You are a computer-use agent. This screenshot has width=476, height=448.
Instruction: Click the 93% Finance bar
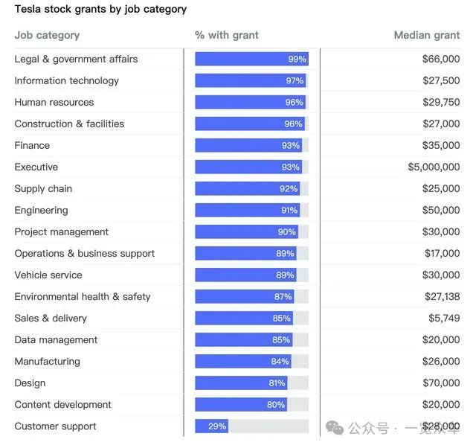click(x=248, y=145)
